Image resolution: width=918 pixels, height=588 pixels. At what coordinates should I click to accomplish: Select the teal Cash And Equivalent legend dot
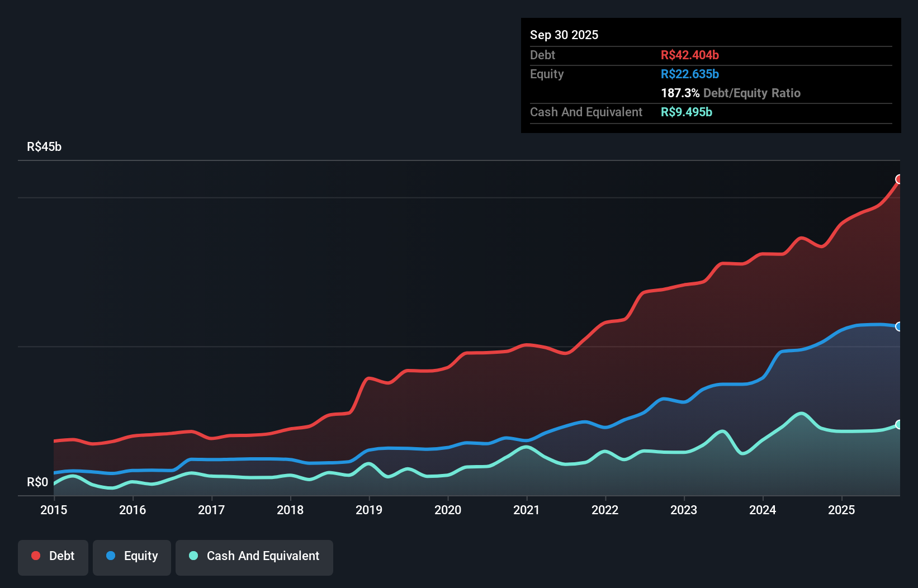pyautogui.click(x=192, y=556)
